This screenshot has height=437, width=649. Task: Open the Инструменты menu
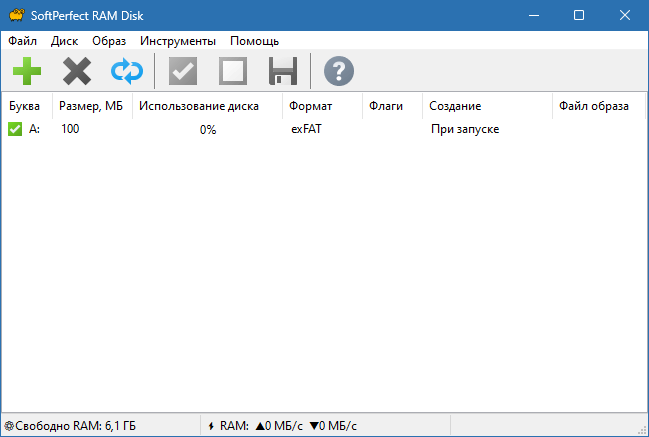coord(178,41)
